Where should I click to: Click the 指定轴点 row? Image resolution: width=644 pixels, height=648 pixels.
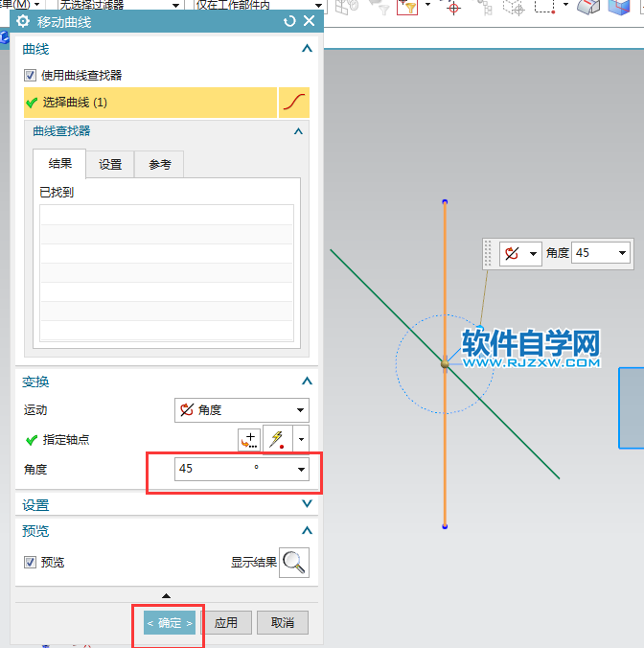pyautogui.click(x=57, y=440)
